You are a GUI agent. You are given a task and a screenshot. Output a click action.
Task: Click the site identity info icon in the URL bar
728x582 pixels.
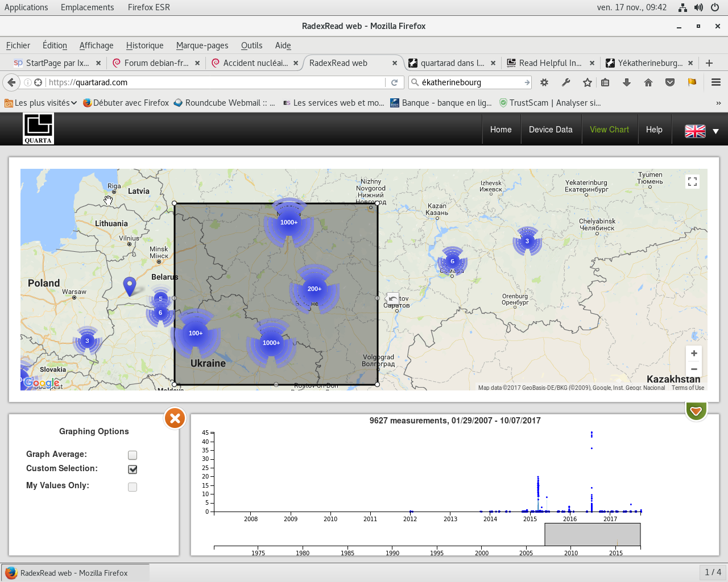point(27,82)
